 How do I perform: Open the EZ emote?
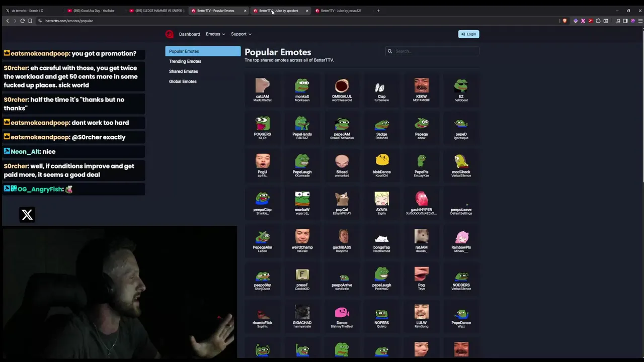coord(461,90)
